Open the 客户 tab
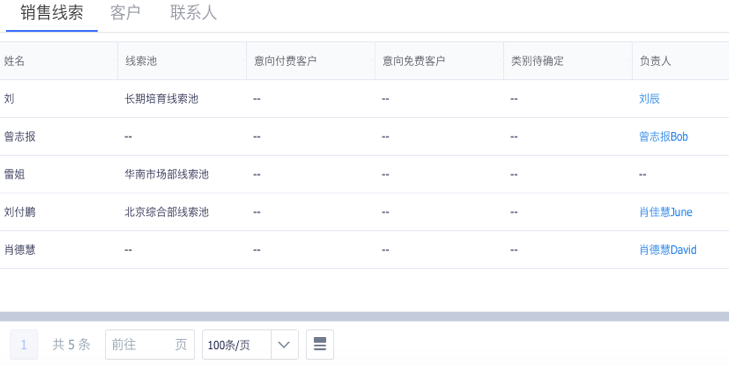Image resolution: width=729 pixels, height=365 pixels. (125, 13)
